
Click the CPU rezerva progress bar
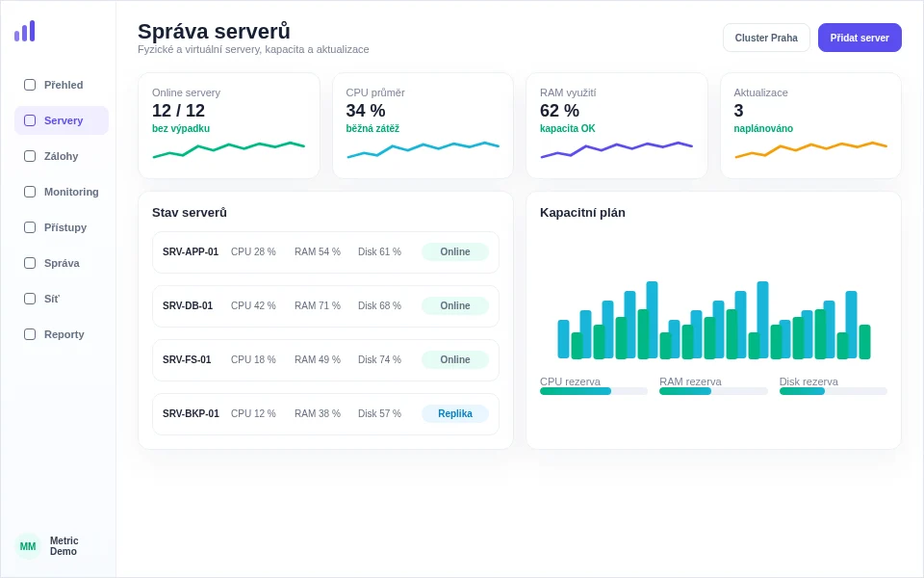click(594, 391)
